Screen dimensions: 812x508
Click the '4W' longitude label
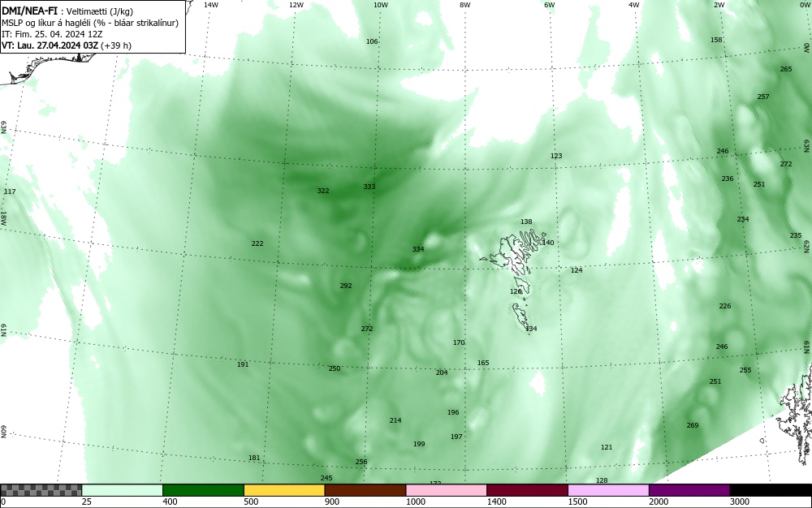tap(634, 5)
